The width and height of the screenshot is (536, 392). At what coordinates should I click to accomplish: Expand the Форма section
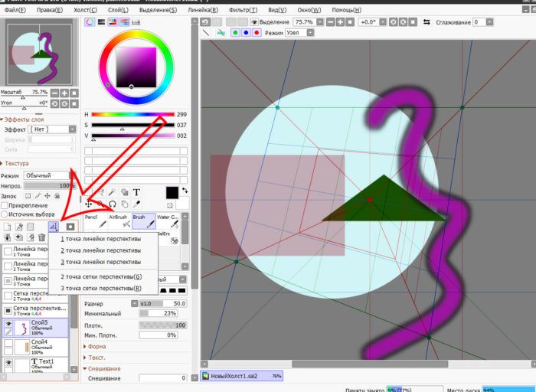[x=95, y=347]
